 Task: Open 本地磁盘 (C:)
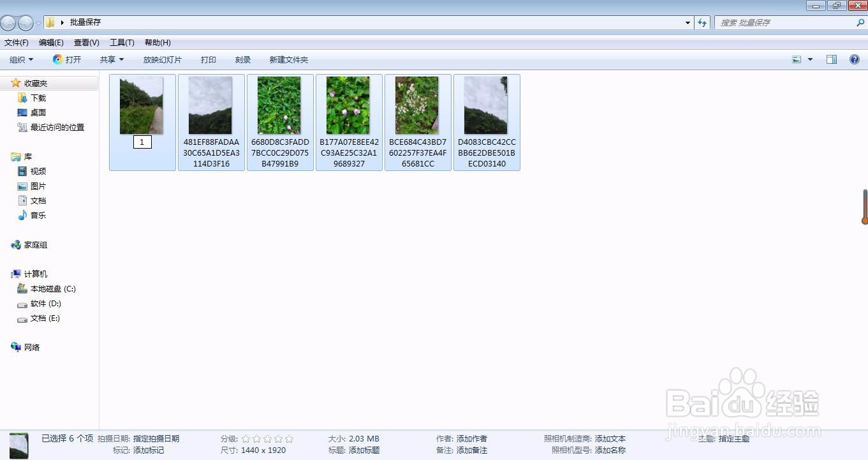pos(53,288)
